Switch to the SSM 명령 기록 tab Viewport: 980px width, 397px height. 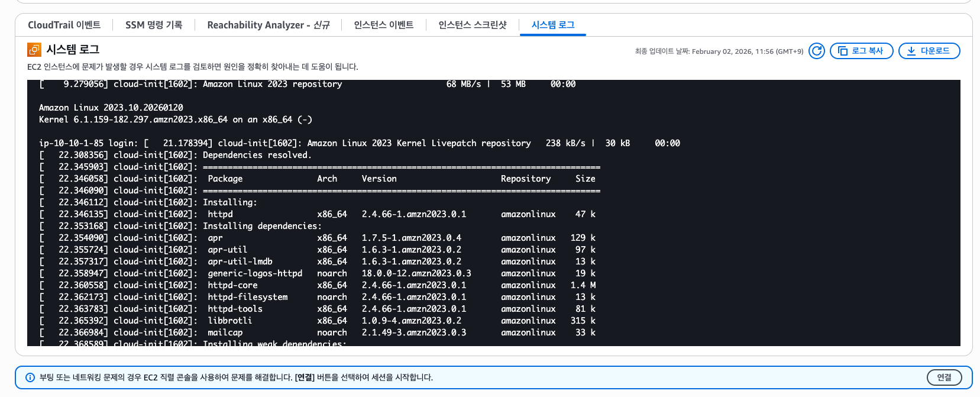click(x=154, y=25)
